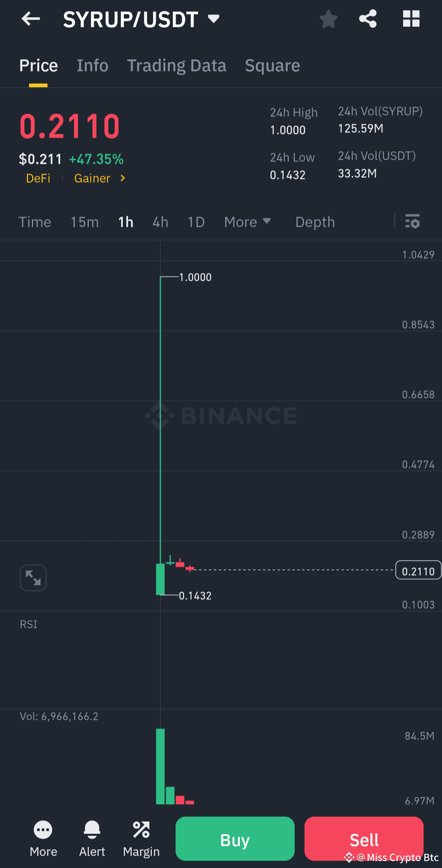Switch to the Info tab

click(x=92, y=65)
